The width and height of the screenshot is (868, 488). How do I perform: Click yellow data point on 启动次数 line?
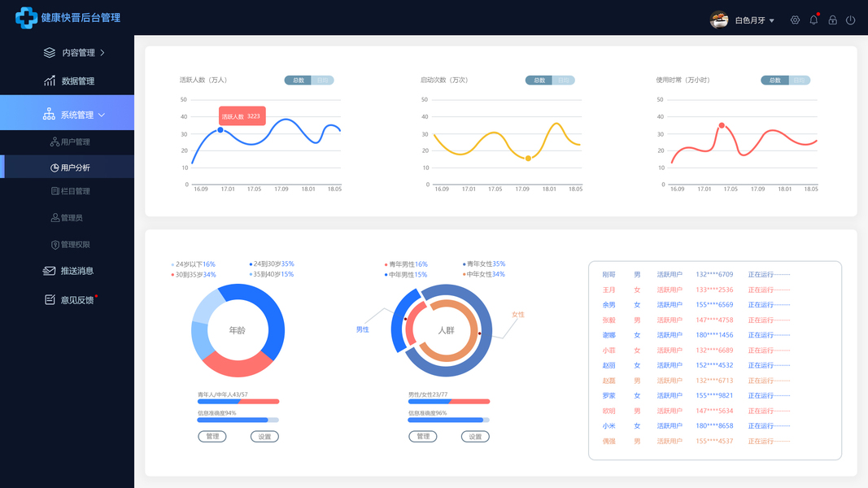[528, 159]
